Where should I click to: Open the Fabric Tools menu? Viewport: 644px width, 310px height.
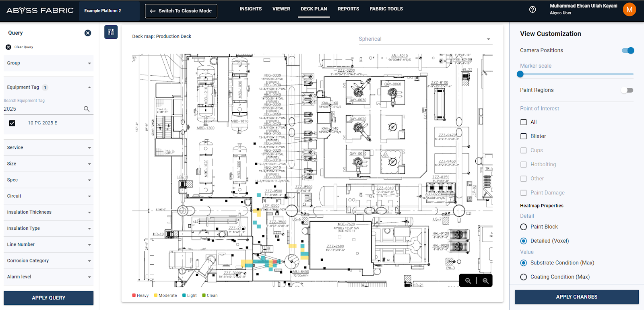386,9
